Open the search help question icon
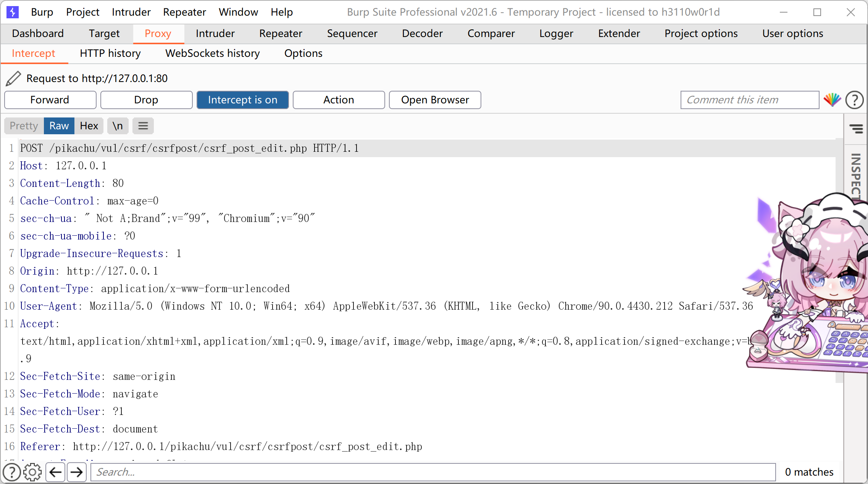The width and height of the screenshot is (868, 484). 12,472
